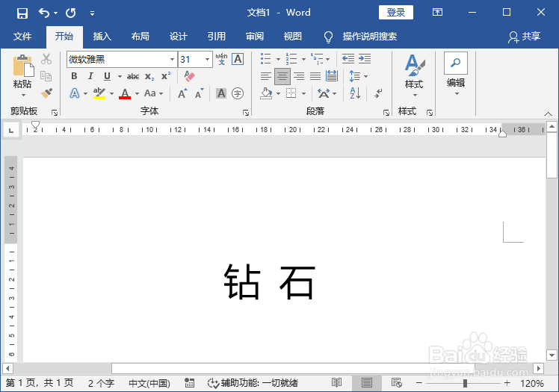Apply yellow text highlight color

pos(99,93)
